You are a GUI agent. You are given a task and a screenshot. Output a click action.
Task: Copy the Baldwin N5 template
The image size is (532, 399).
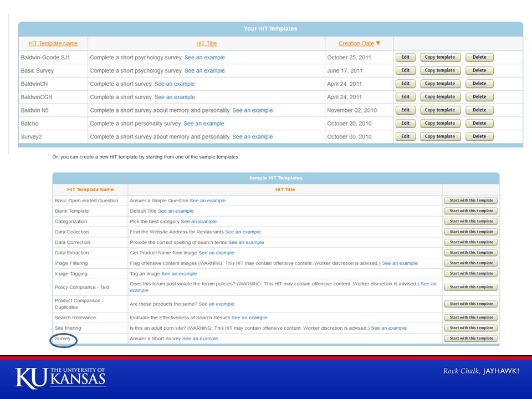[440, 110]
